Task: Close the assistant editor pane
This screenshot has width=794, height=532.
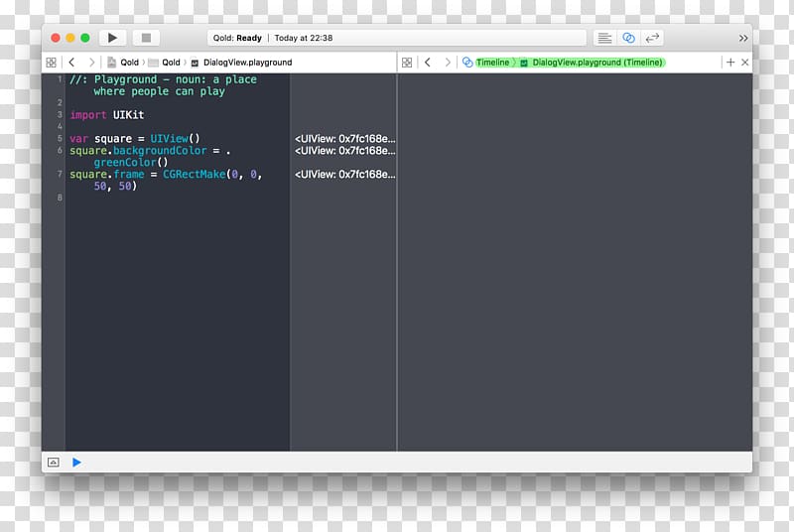Action: click(745, 63)
